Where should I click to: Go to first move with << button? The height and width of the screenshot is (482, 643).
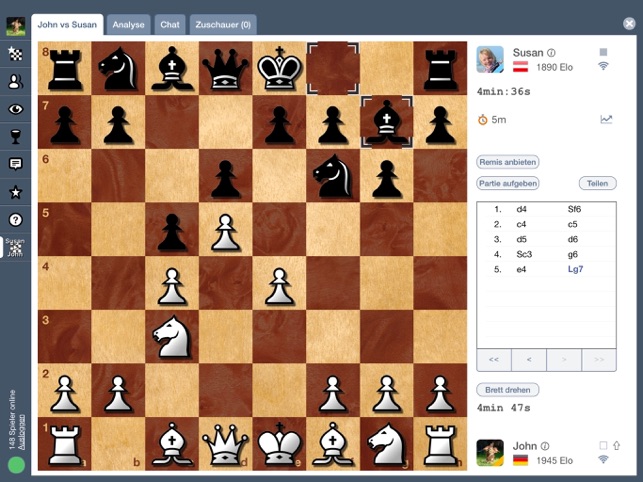(x=494, y=360)
